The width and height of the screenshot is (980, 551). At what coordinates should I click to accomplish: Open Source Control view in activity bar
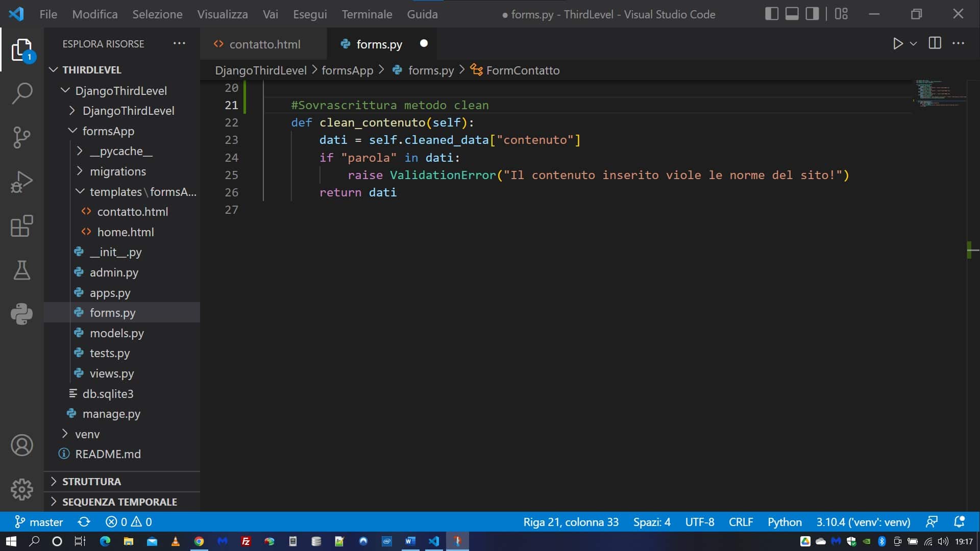click(22, 138)
